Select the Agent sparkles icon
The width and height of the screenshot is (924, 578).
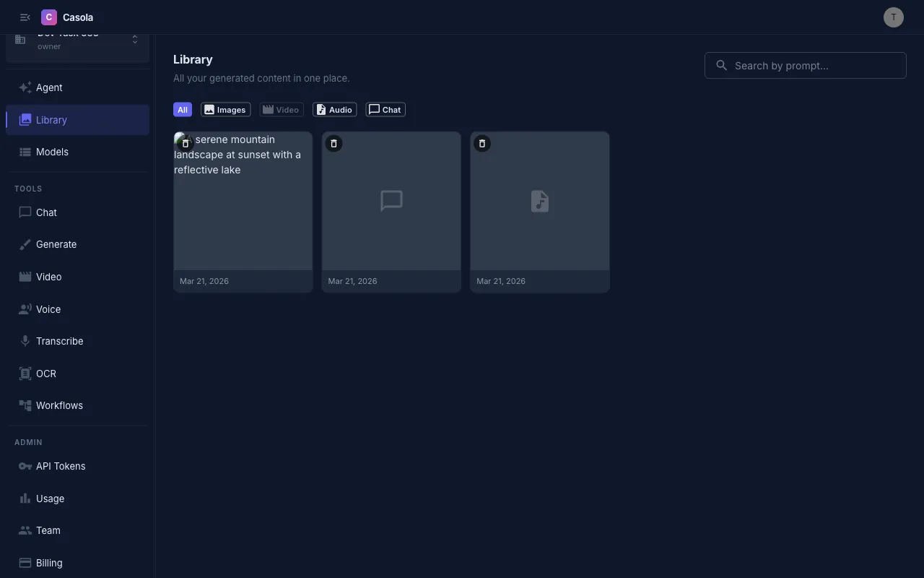pos(25,87)
